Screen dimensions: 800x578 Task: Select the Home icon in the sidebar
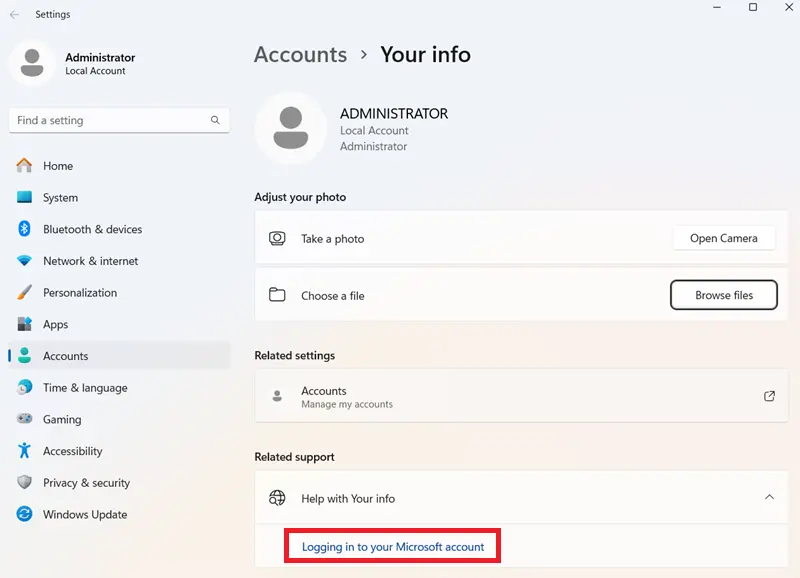pos(24,166)
